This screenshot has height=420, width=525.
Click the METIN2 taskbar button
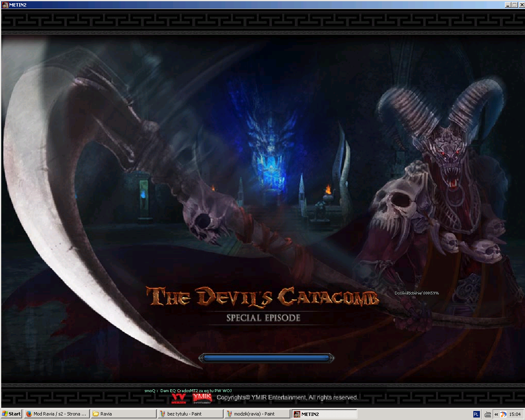click(324, 414)
